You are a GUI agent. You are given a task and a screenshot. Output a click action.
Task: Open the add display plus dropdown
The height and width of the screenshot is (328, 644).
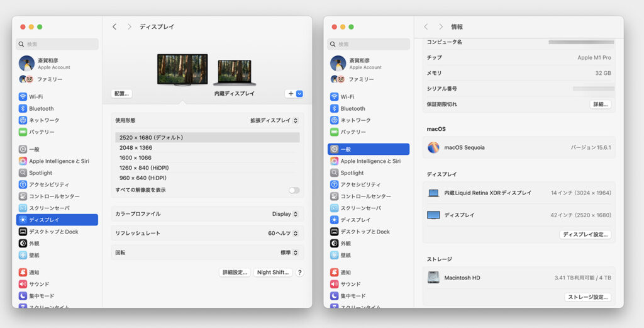pyautogui.click(x=294, y=94)
